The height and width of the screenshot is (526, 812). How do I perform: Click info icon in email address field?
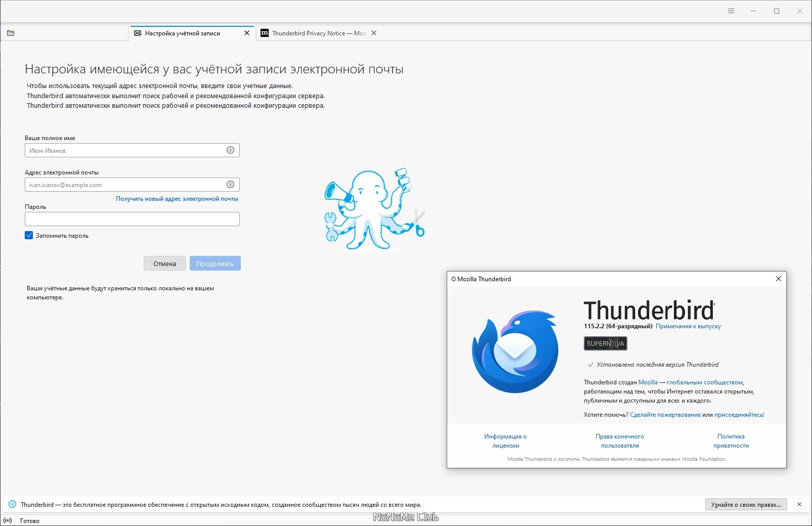point(230,185)
